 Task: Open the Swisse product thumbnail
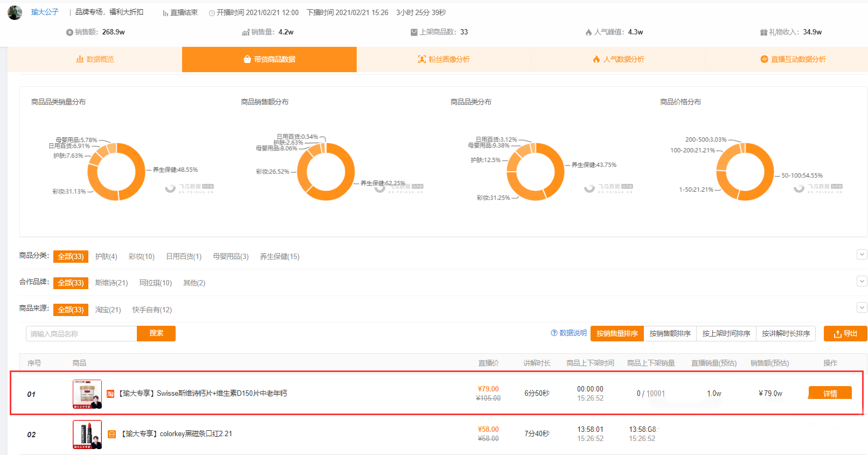click(x=87, y=394)
